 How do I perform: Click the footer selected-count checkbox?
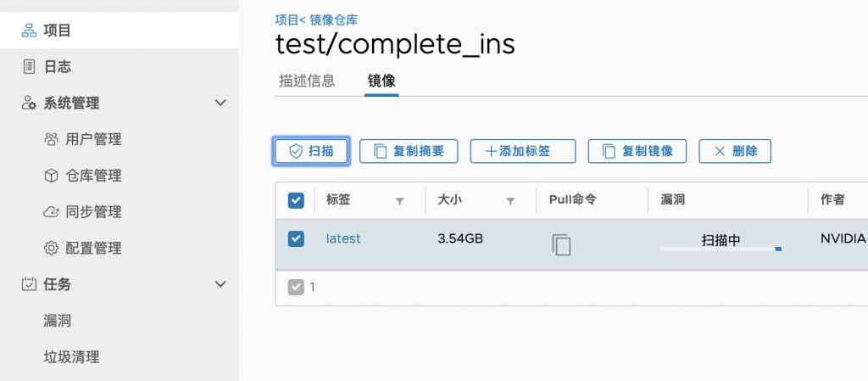pos(296,287)
